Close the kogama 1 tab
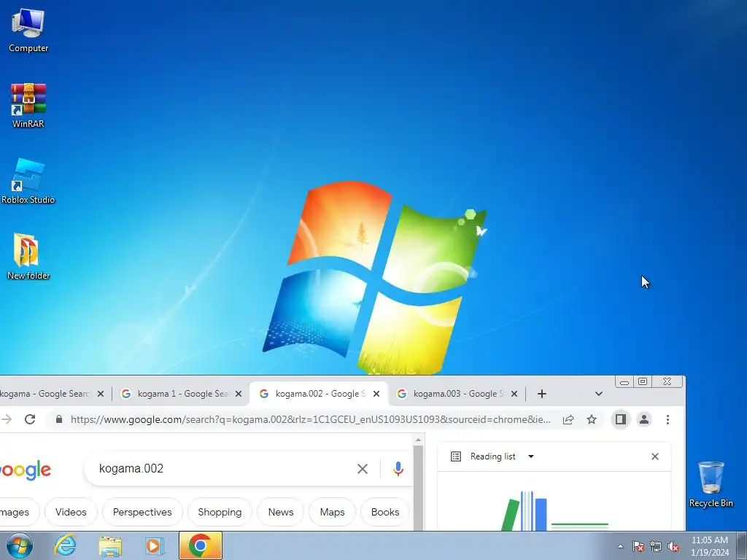Viewport: 747px width, 560px height. pyautogui.click(x=239, y=394)
